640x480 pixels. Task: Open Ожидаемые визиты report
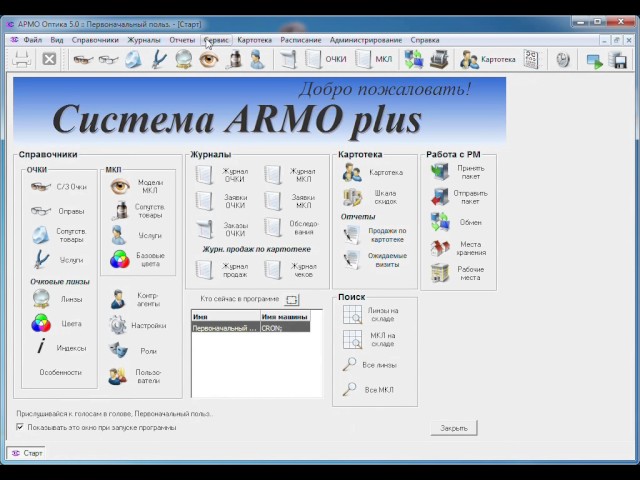[375, 260]
